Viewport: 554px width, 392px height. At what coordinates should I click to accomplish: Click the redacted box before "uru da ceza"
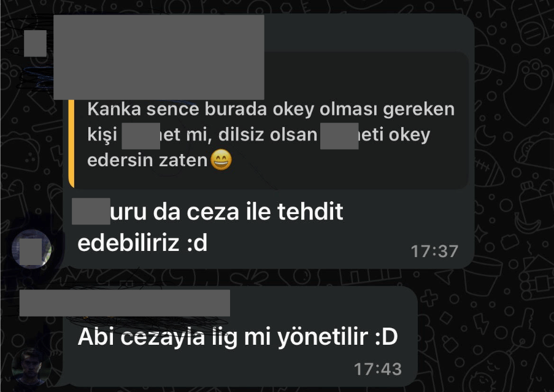(91, 212)
